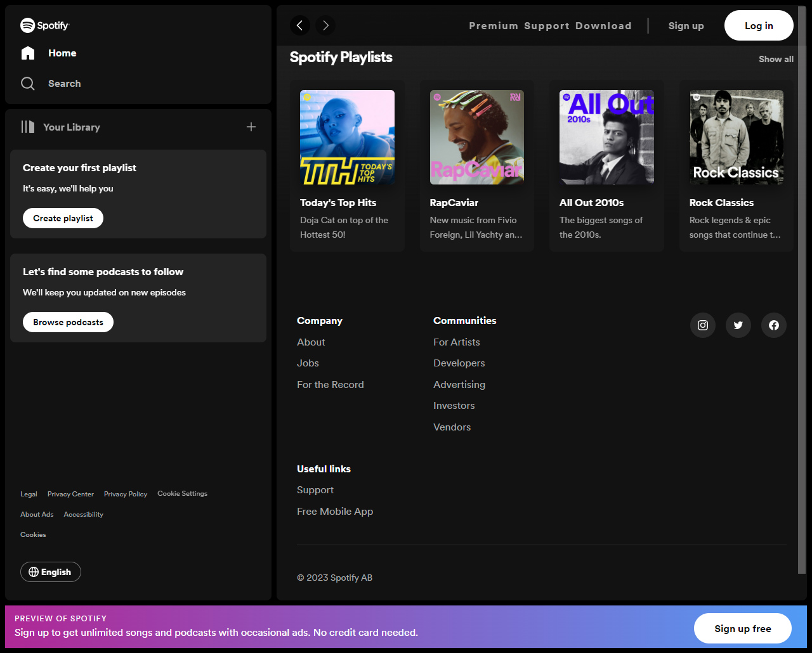812x653 pixels.
Task: Open the Advertising footer link
Action: tap(459, 385)
